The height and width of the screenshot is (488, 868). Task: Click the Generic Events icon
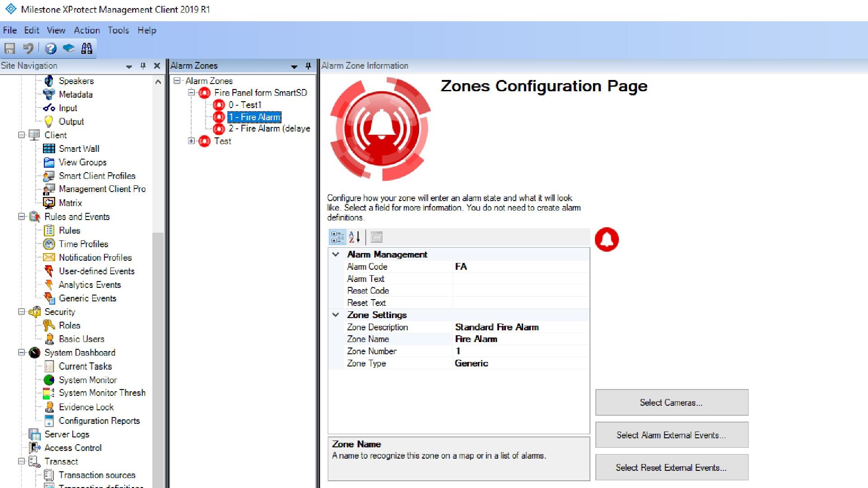point(49,298)
